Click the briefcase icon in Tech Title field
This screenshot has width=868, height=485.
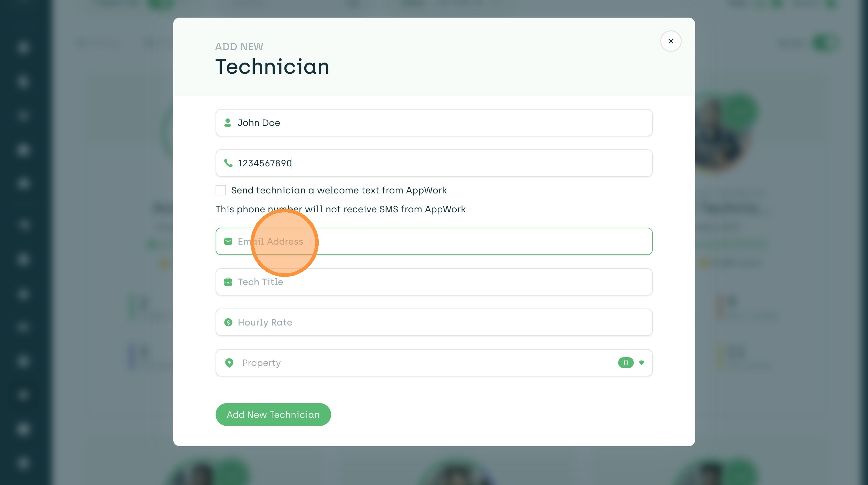point(228,282)
